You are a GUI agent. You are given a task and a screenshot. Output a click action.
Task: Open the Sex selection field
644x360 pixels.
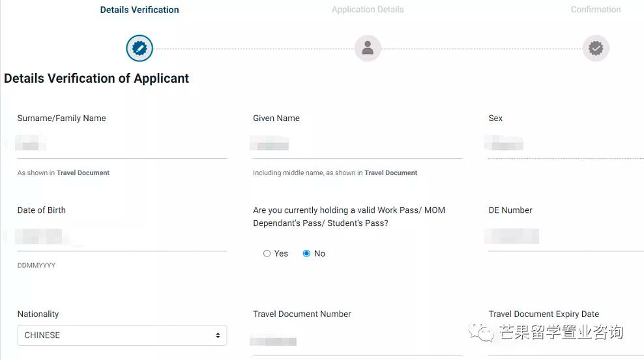coord(566,145)
